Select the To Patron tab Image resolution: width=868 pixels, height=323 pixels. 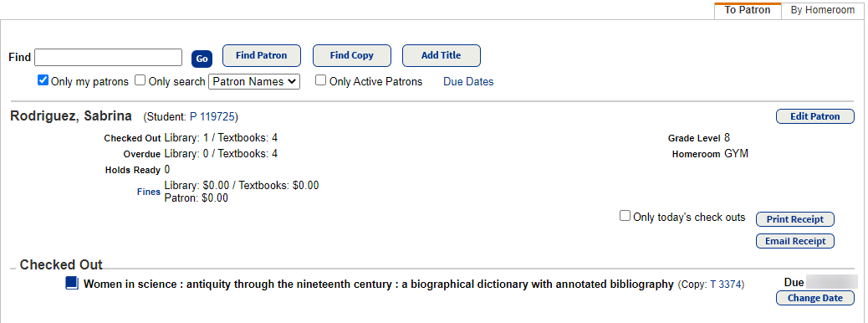click(748, 10)
